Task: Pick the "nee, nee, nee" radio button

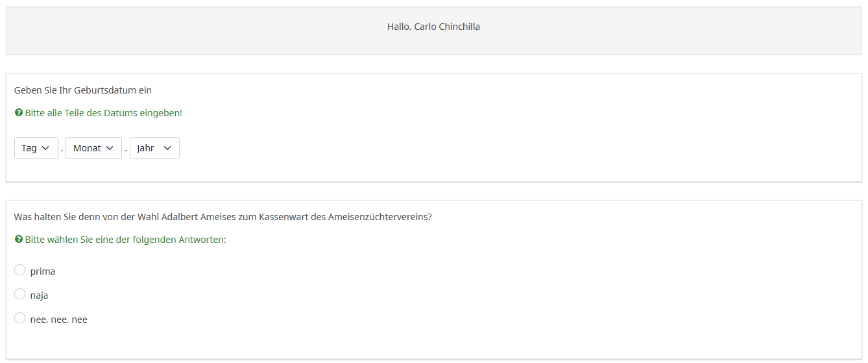Action: (19, 318)
